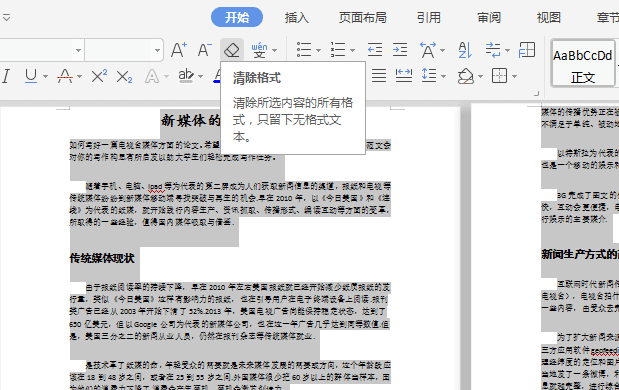
Task: Increase font size with A+ icon
Action: pyautogui.click(x=179, y=50)
